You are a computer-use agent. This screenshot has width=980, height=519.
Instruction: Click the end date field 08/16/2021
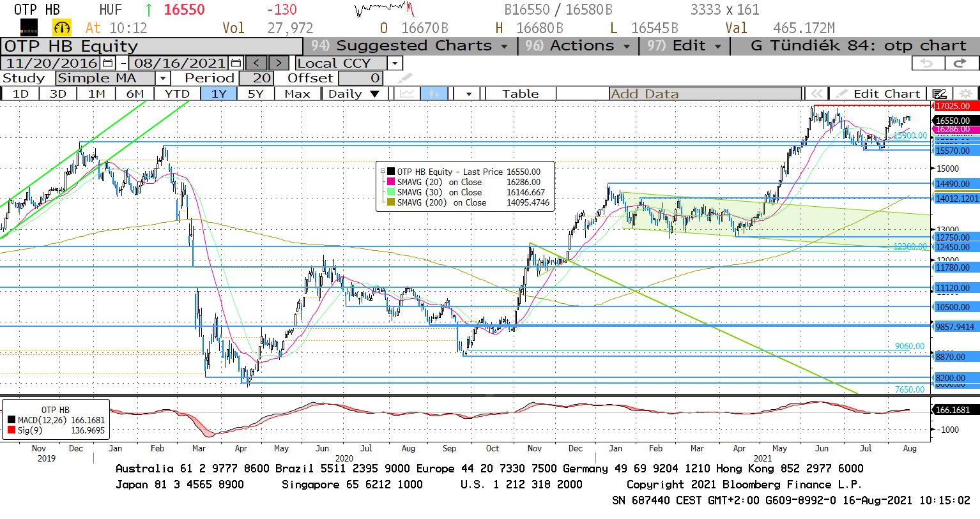[x=180, y=63]
